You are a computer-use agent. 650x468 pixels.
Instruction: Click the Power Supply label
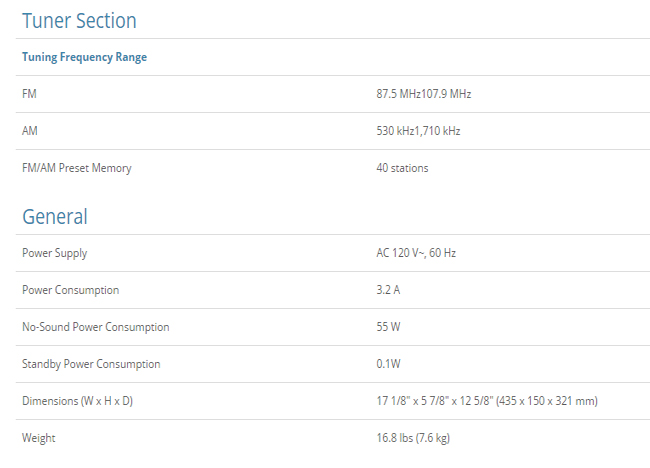(54, 253)
